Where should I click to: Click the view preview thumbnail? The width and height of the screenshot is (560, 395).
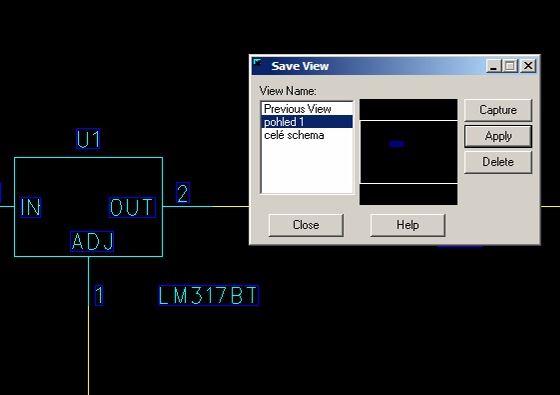coord(408,152)
